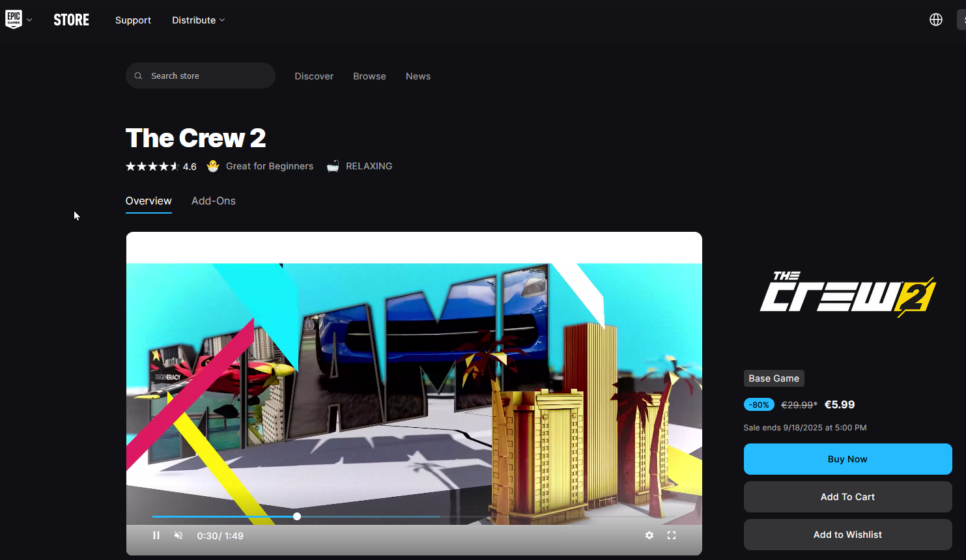Screen dimensions: 966x560
Task: Open the News section
Action: tap(418, 76)
